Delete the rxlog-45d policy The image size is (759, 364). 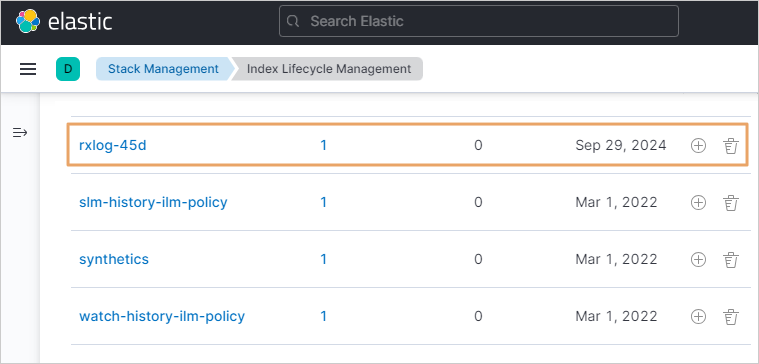pos(730,145)
